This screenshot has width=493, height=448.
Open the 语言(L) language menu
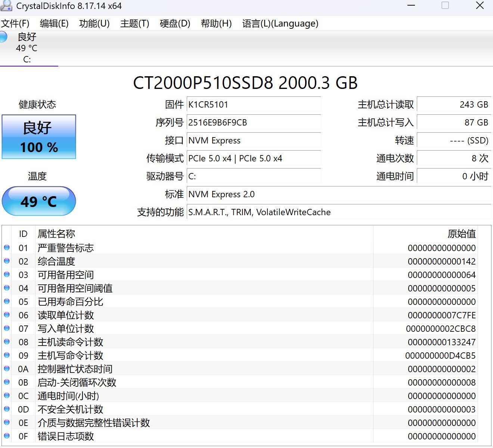coord(280,23)
